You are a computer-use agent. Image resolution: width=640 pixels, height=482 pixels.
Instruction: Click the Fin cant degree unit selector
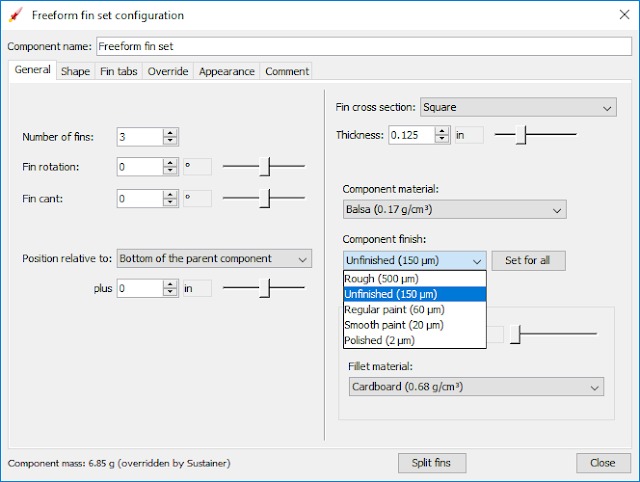(x=197, y=198)
